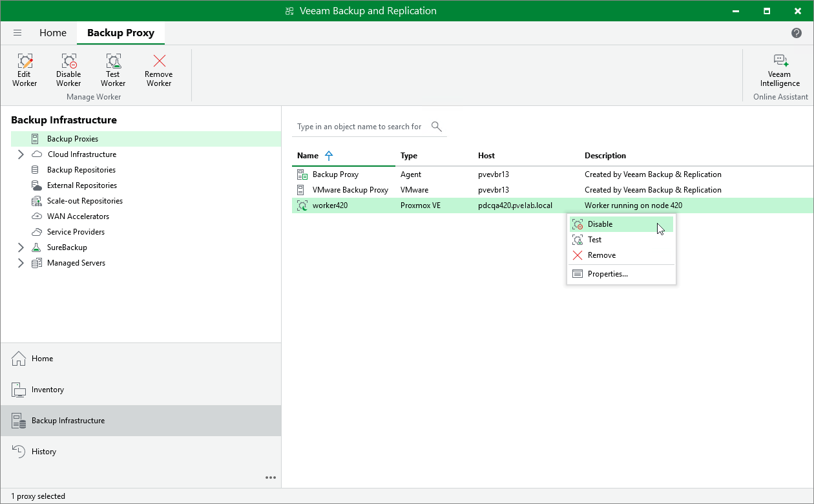This screenshot has width=814, height=504.
Task: Go to Inventory view
Action: pyautogui.click(x=141, y=390)
